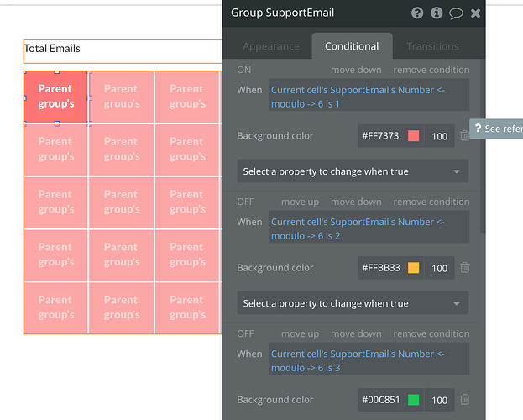This screenshot has height=420, width=523.
Task: Toggle the first condition's ON state
Action: pyautogui.click(x=244, y=70)
